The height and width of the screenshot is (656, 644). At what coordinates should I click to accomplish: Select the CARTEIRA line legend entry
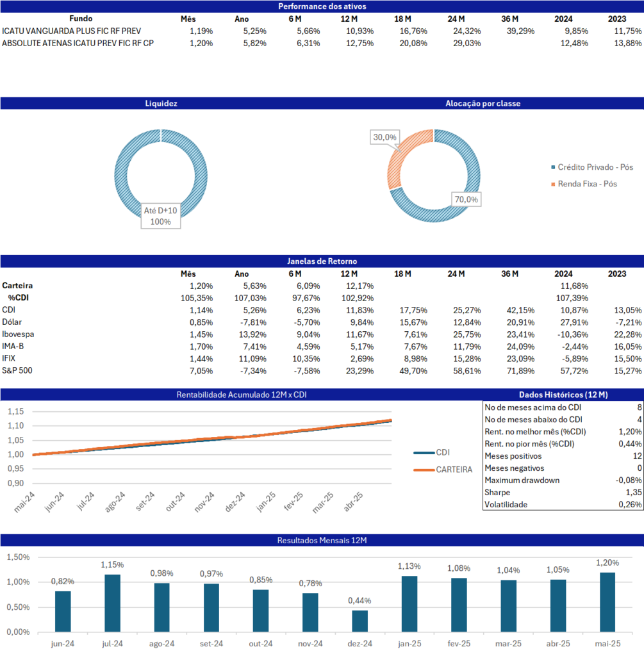pos(442,470)
